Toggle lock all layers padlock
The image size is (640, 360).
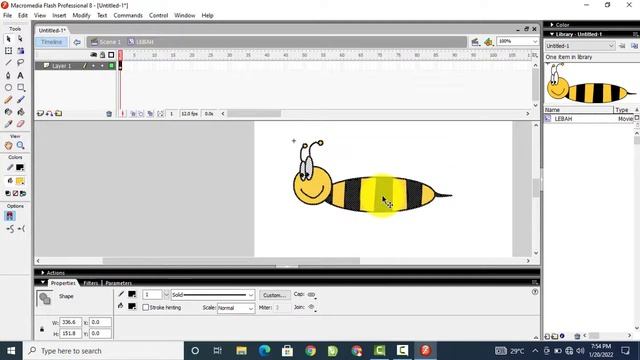(x=102, y=55)
